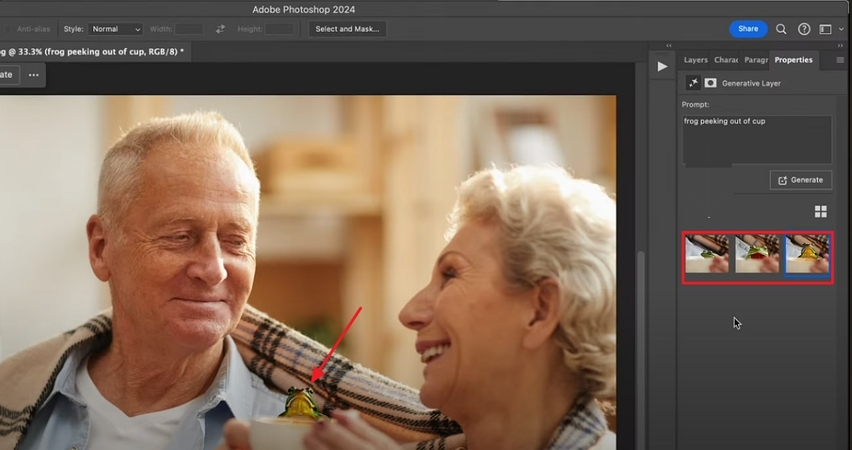
Task: Open the three-dots more options button
Action: point(34,75)
